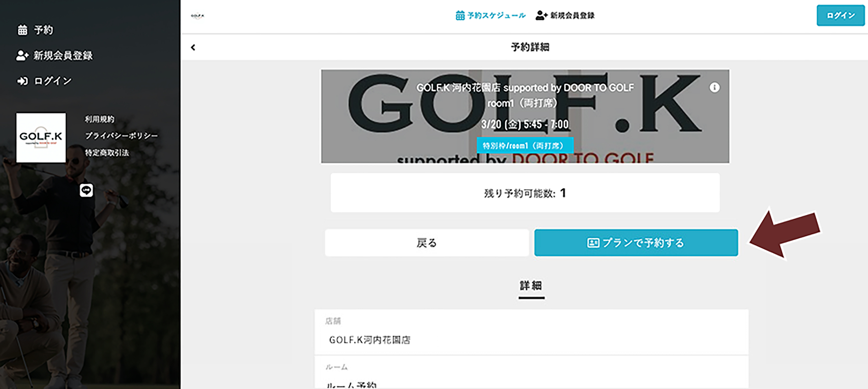Click the login arrow icon in sidebar
The height and width of the screenshot is (389, 868).
point(23,81)
